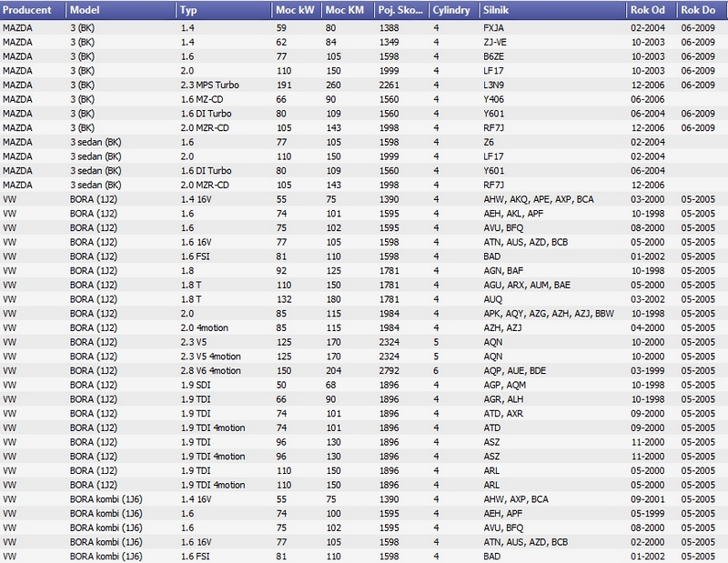Click the 2261 displacement value

389,85
